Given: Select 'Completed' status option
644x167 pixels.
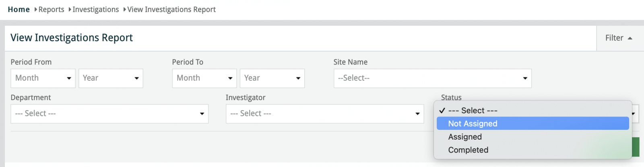Looking at the screenshot, I should click(468, 150).
